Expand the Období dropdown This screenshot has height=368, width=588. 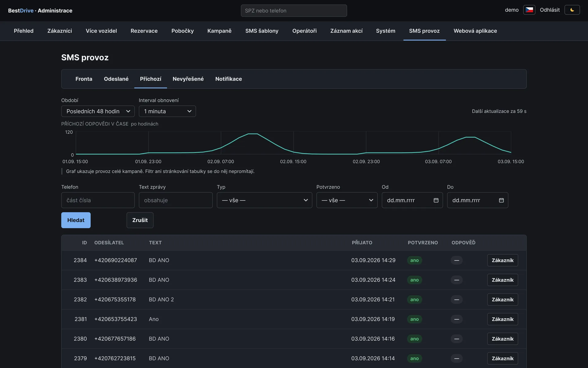point(98,111)
